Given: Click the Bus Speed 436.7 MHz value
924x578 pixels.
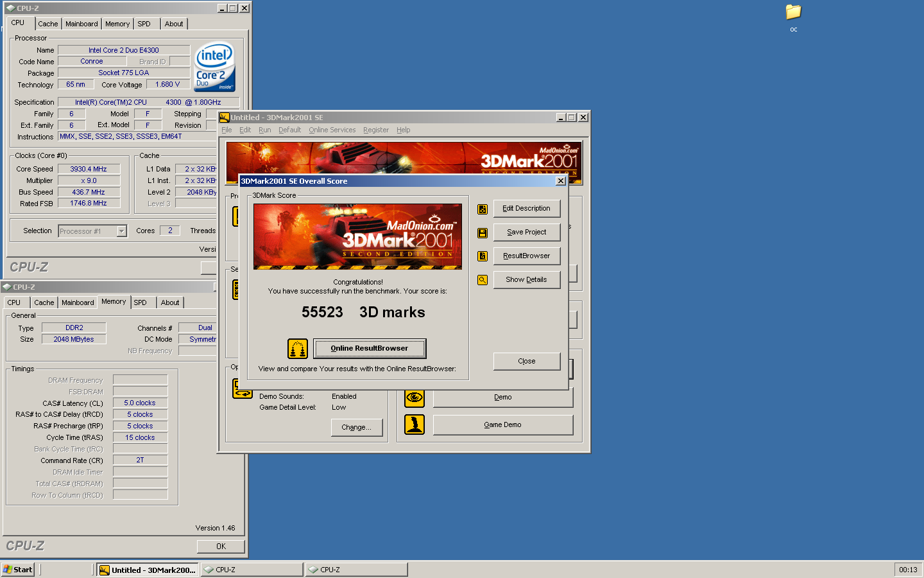Looking at the screenshot, I should click(89, 192).
